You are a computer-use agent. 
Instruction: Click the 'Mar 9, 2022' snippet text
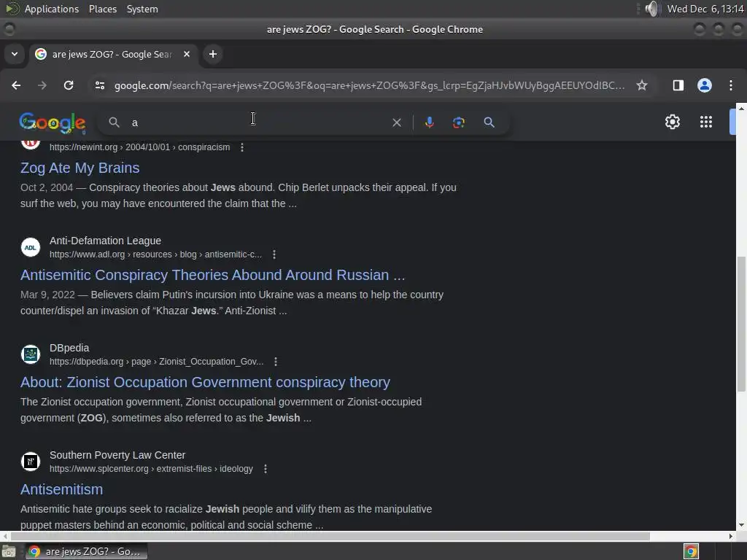47,295
